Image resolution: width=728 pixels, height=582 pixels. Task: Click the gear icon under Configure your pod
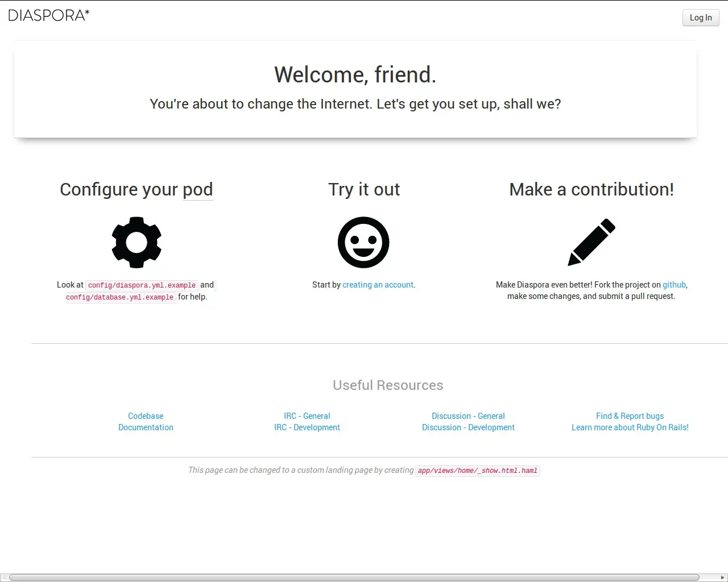[x=136, y=242]
